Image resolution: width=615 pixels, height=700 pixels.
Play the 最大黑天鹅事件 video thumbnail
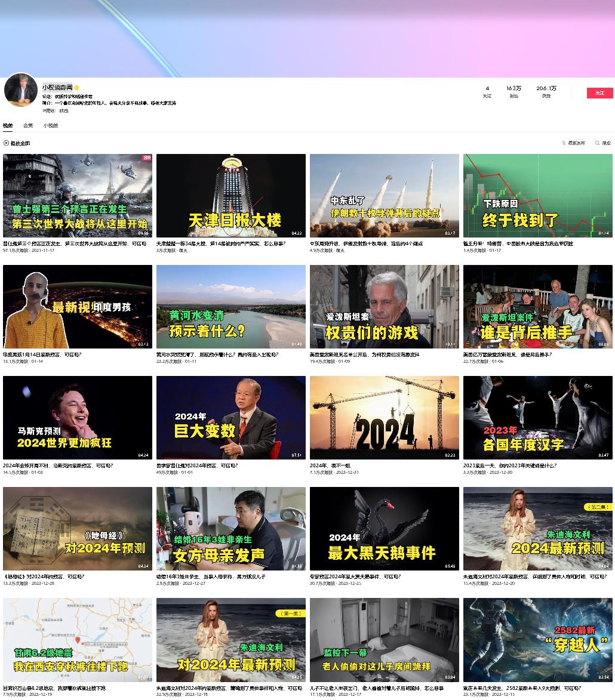tap(384, 529)
